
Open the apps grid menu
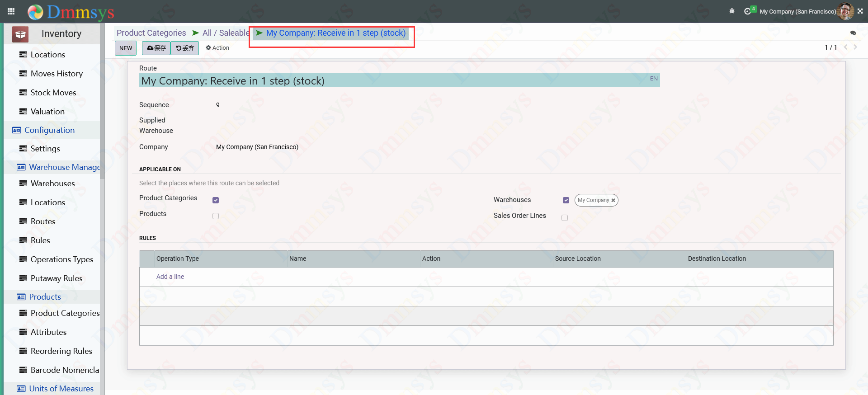[x=11, y=11]
